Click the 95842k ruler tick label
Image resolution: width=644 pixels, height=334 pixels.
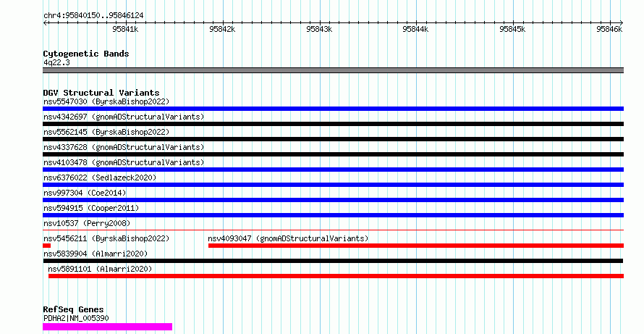222,29
